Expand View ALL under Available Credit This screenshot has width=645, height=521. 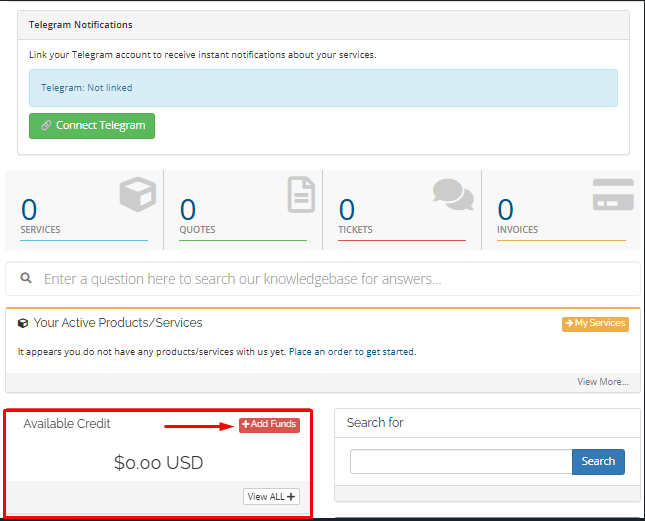point(271,497)
